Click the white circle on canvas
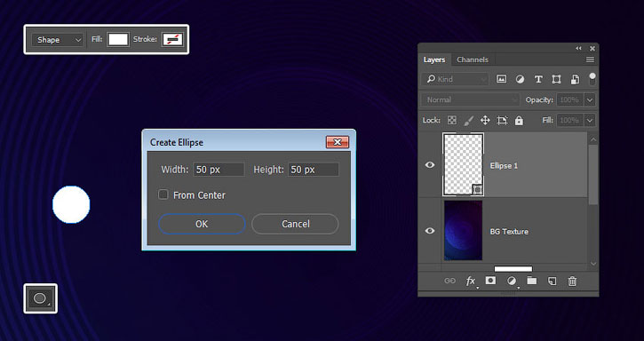This screenshot has width=644, height=341. click(71, 204)
